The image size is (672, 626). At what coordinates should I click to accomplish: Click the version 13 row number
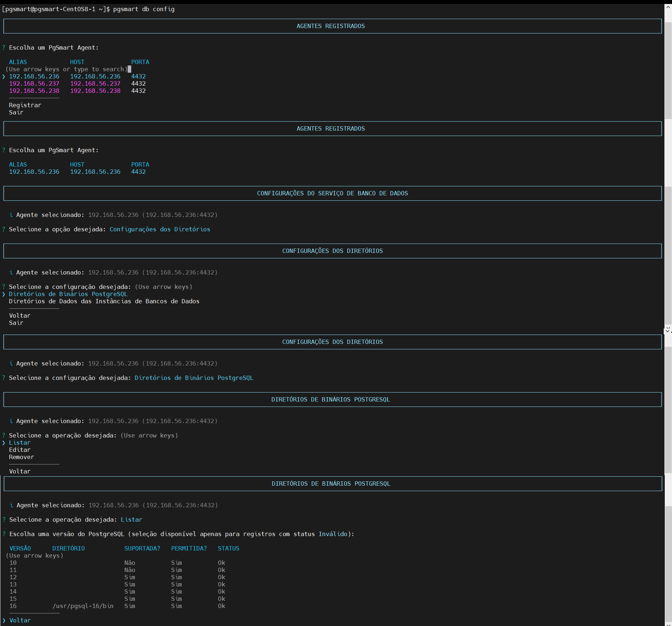tap(13, 584)
